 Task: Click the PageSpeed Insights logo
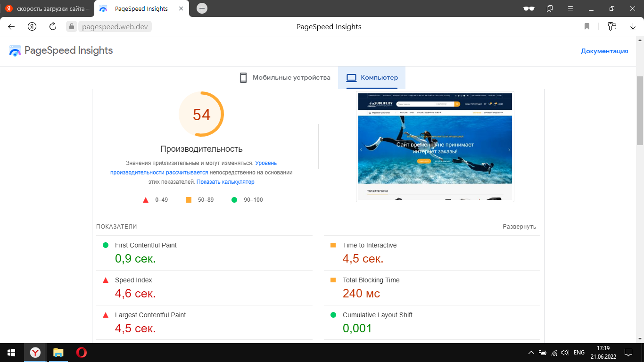click(x=61, y=50)
